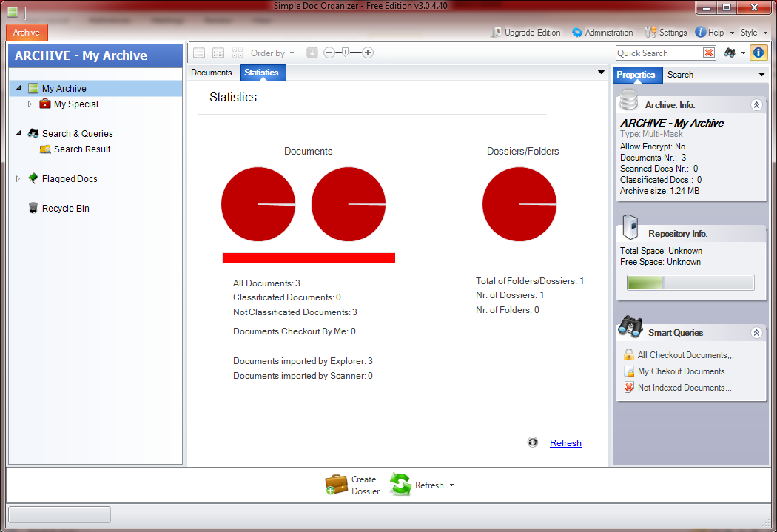Screen dimensions: 777x532
Task: Open All Checkout Documents query
Action: (x=685, y=355)
